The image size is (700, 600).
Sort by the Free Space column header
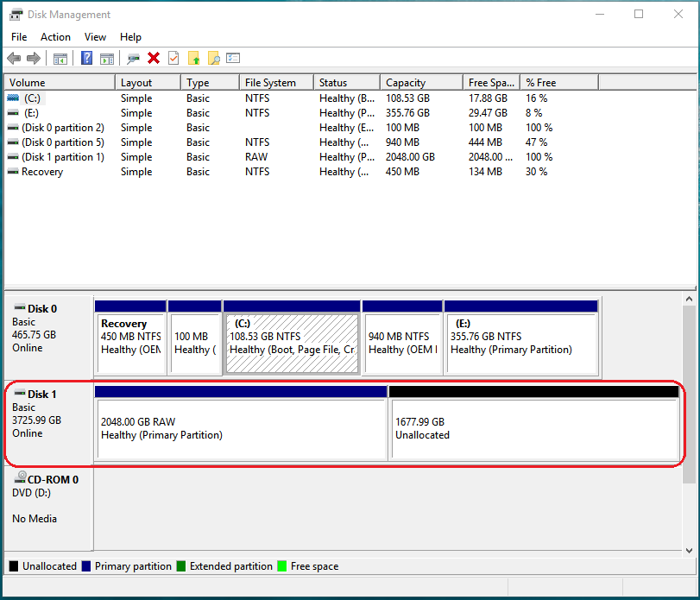(x=492, y=83)
